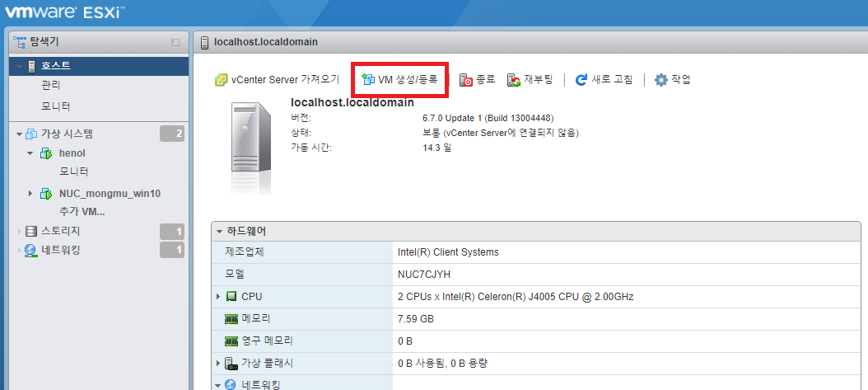
Task: Select 네트워킹 in the left navigator
Action: [61, 251]
